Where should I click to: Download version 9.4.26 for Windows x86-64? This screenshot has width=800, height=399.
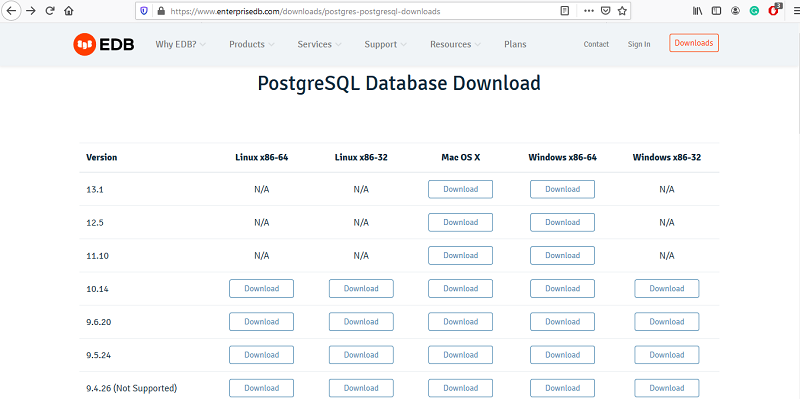coord(562,388)
